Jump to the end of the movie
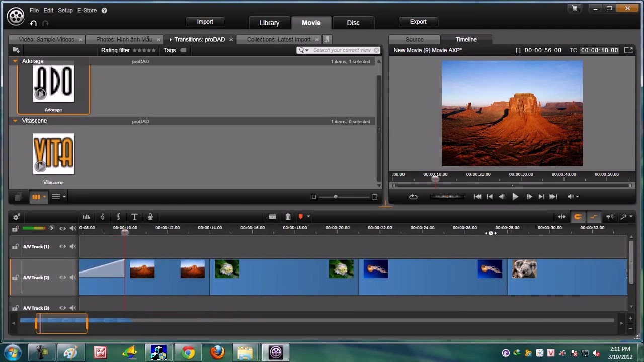This screenshot has width=644, height=362. tap(553, 197)
